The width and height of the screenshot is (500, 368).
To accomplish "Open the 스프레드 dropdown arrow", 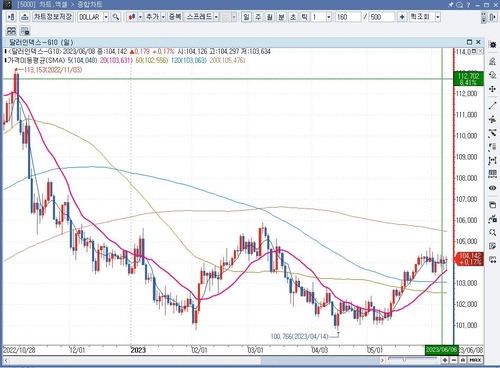I will click(216, 17).
